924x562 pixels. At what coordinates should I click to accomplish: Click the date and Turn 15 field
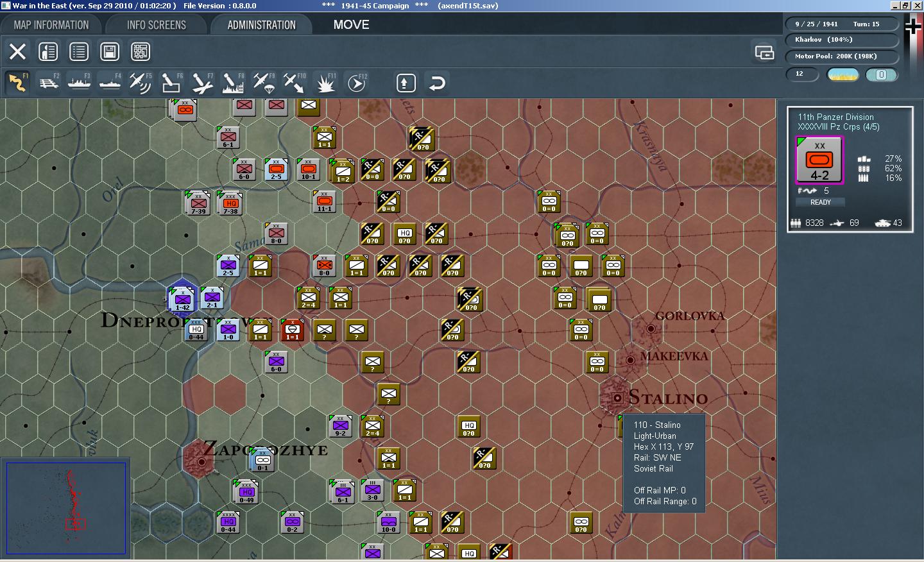click(842, 24)
